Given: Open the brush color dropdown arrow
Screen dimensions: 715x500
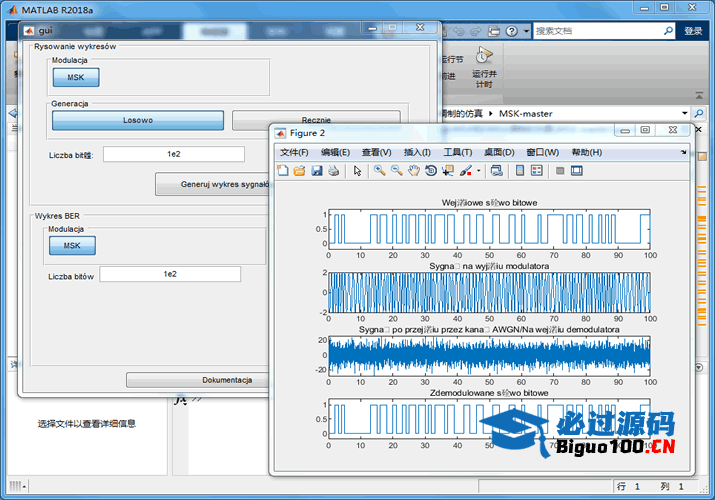Looking at the screenshot, I should (478, 171).
